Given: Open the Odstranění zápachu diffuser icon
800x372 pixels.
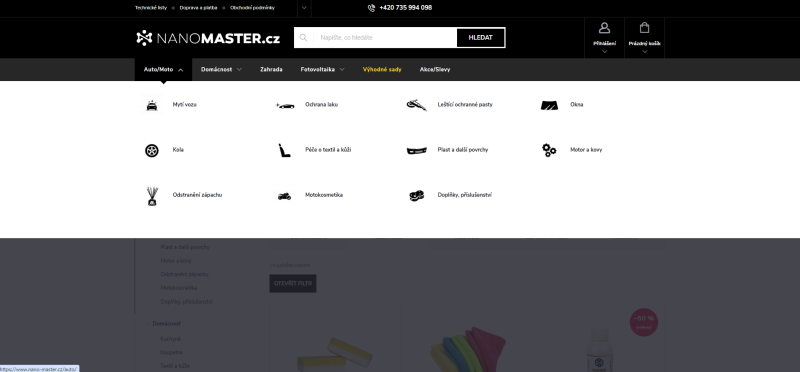Looking at the screenshot, I should [152, 195].
